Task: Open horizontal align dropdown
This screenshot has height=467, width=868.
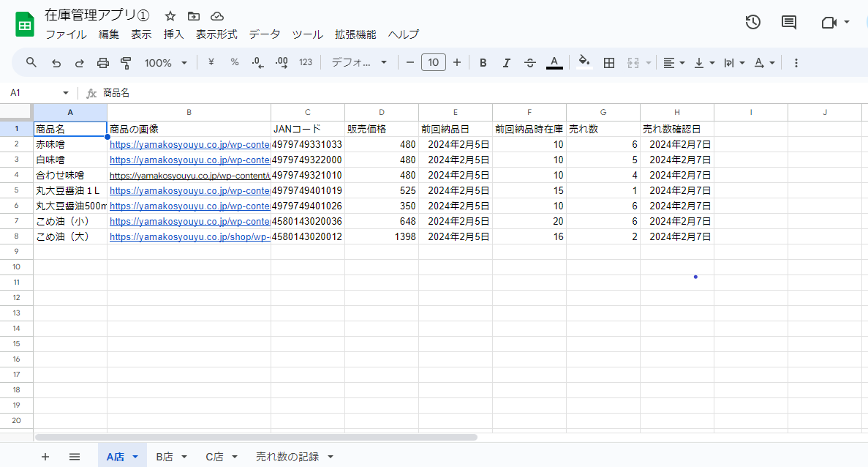Action: click(x=673, y=63)
